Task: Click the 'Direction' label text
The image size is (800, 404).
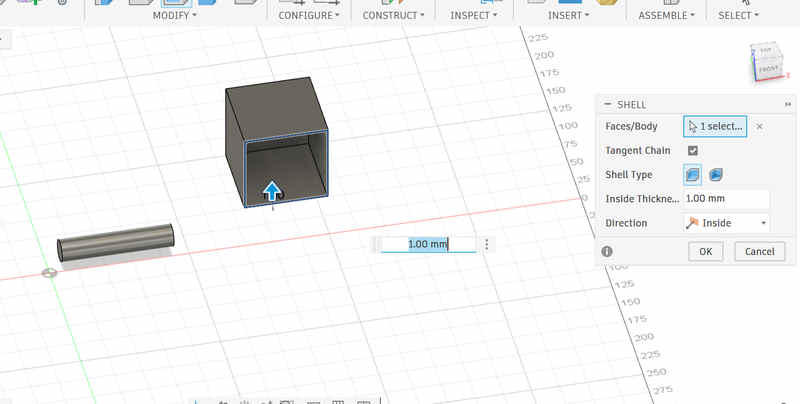Action: point(626,223)
